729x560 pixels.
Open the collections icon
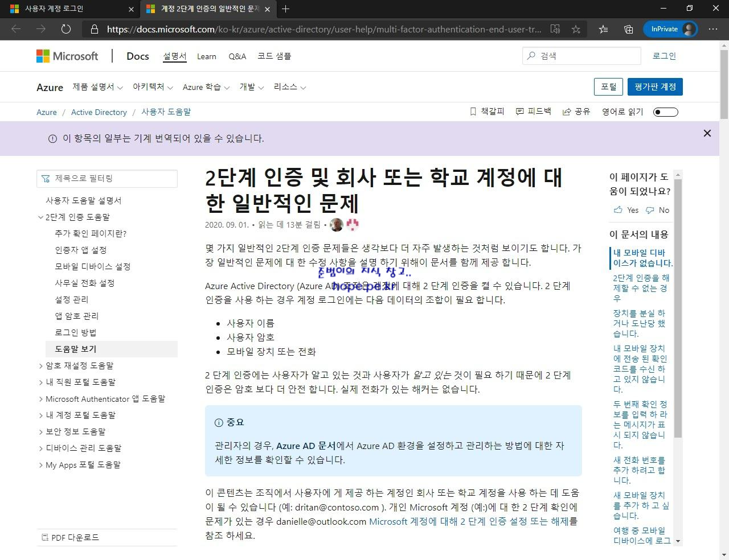(x=629, y=29)
